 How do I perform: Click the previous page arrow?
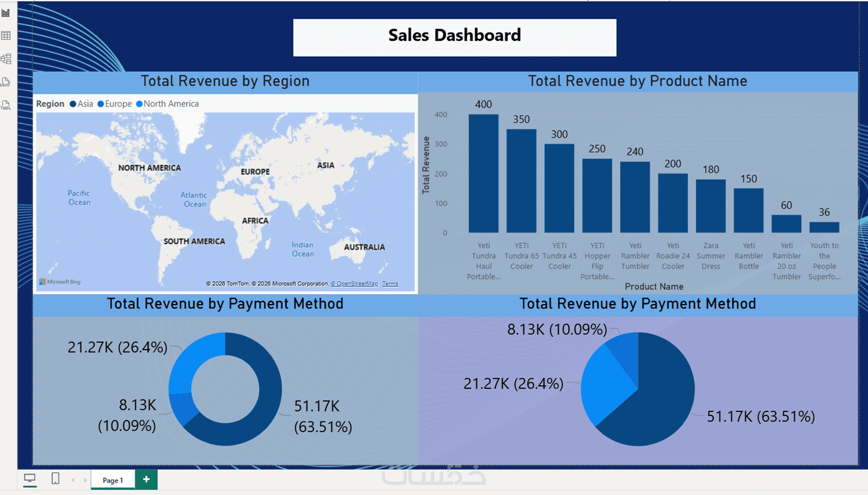[73, 480]
